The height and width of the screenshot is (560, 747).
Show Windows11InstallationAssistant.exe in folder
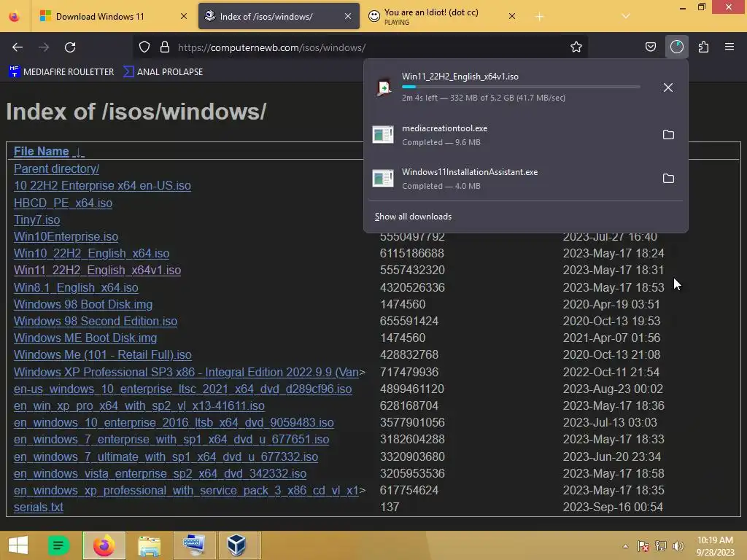pyautogui.click(x=668, y=179)
